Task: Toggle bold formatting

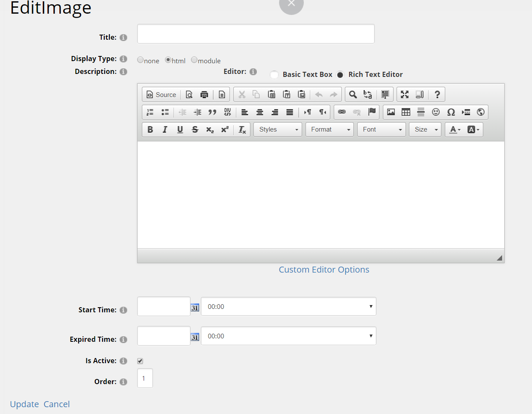Action: [150, 129]
